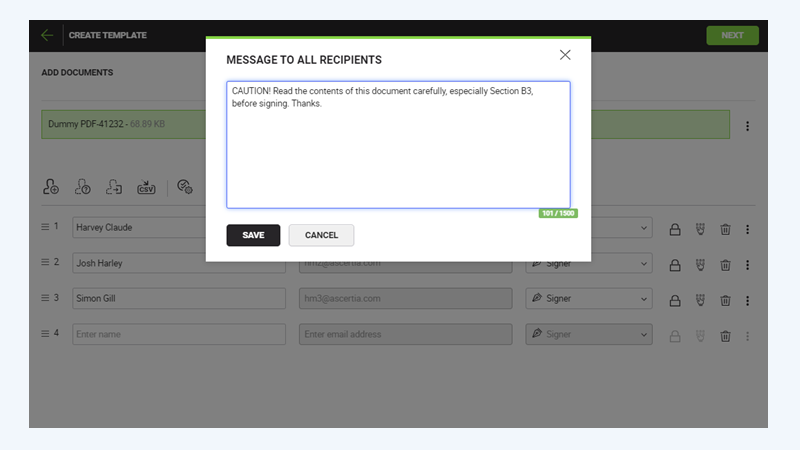Viewport: 800px width, 450px height.
Task: Click drag handle of recipient row 2
Action: (x=45, y=263)
